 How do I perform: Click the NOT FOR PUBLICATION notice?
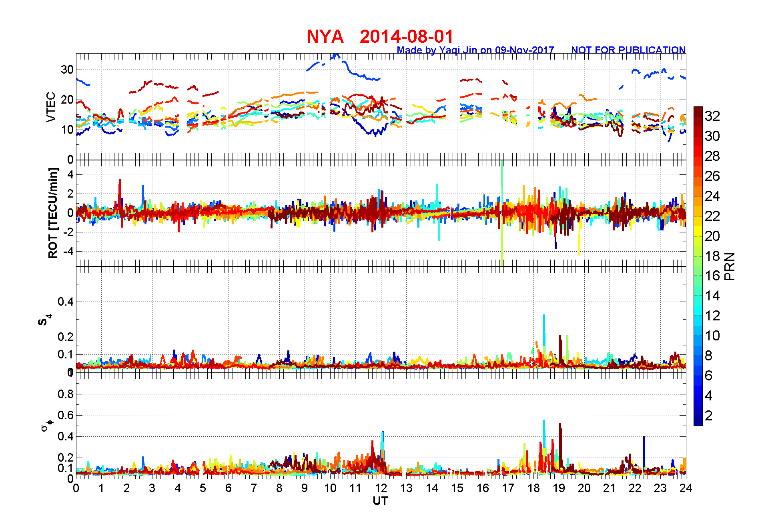[x=628, y=50]
